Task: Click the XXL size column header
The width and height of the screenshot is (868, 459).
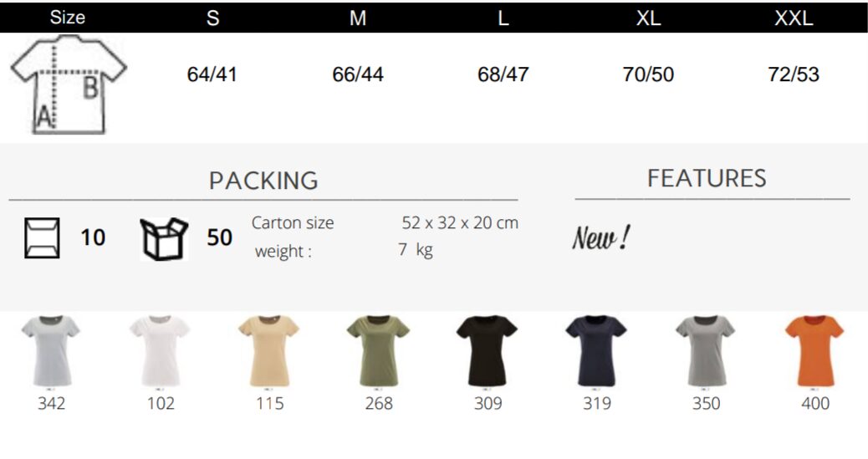Action: pyautogui.click(x=794, y=18)
